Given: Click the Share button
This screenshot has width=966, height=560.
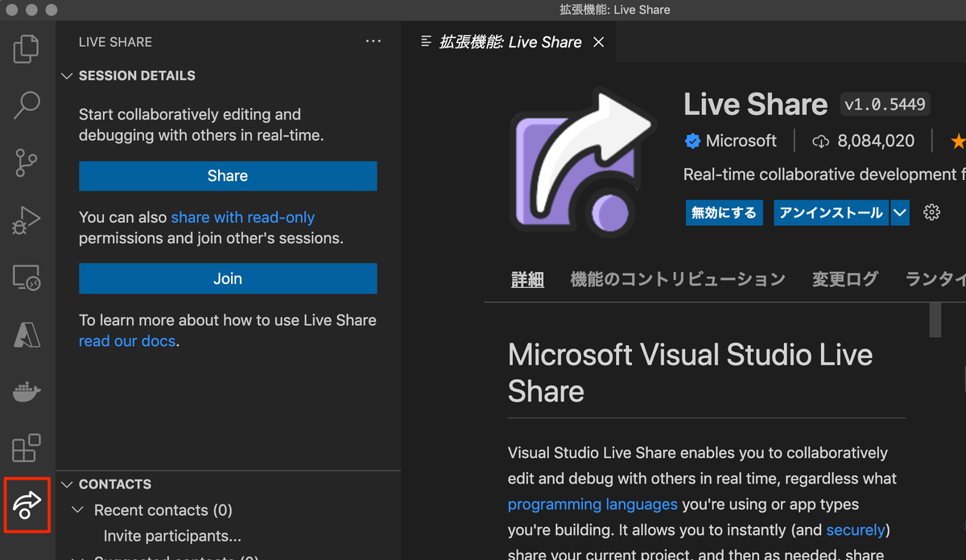Looking at the screenshot, I should click(x=228, y=176).
